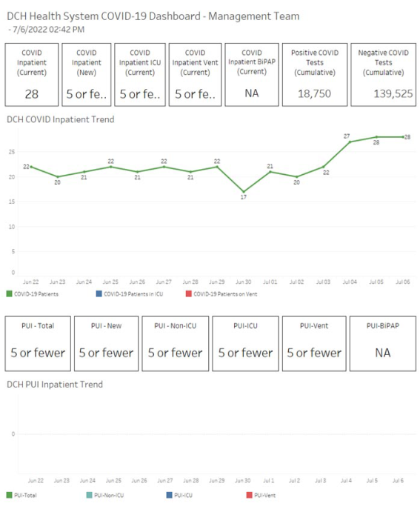Click the DCH COVID Inpatient Trend title
Screen dimensions: 420x515
61,119
